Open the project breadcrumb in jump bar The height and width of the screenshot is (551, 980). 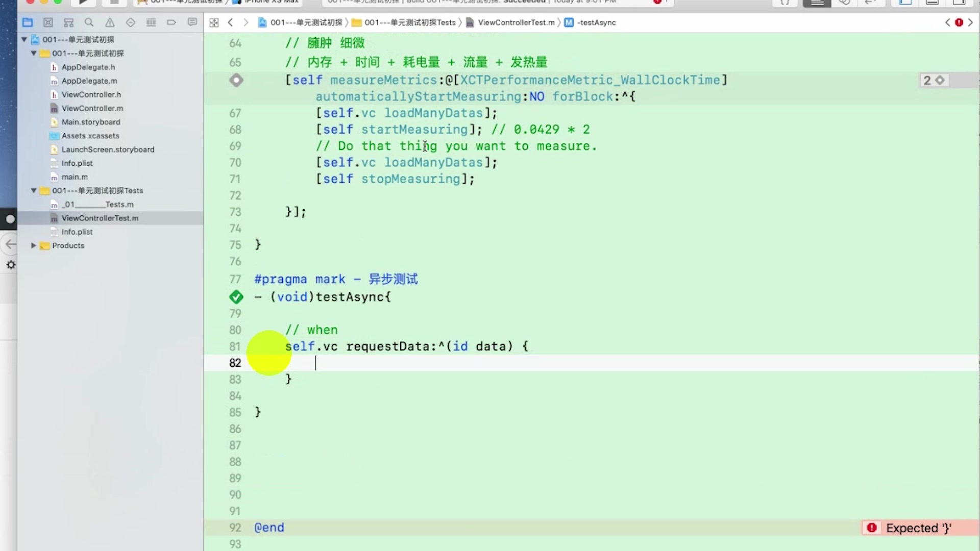[x=300, y=22]
